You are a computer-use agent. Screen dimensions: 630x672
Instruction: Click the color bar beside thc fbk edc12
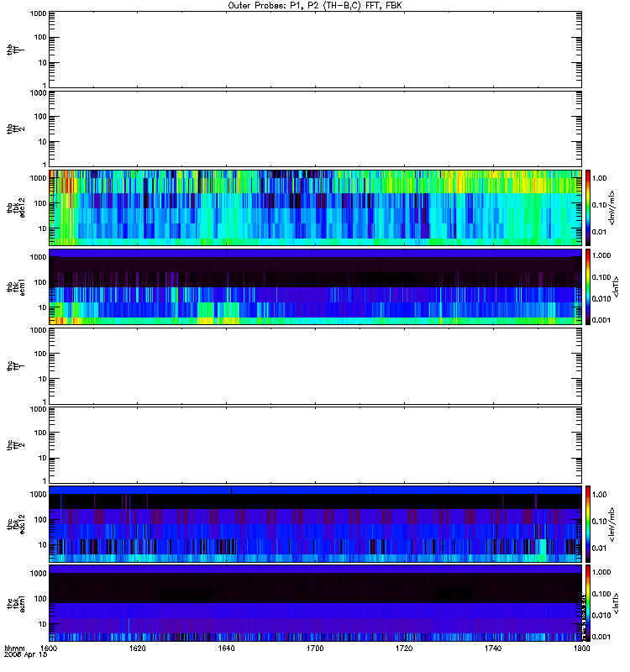coord(588,523)
